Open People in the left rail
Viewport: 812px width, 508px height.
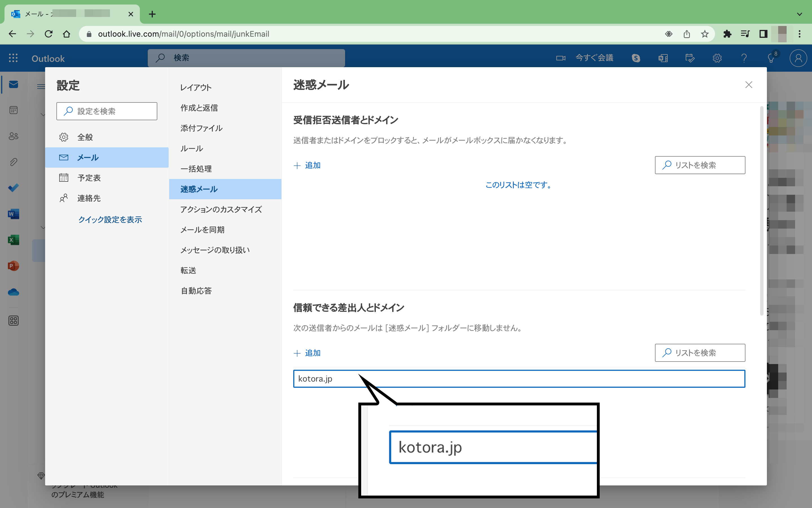[x=14, y=136]
